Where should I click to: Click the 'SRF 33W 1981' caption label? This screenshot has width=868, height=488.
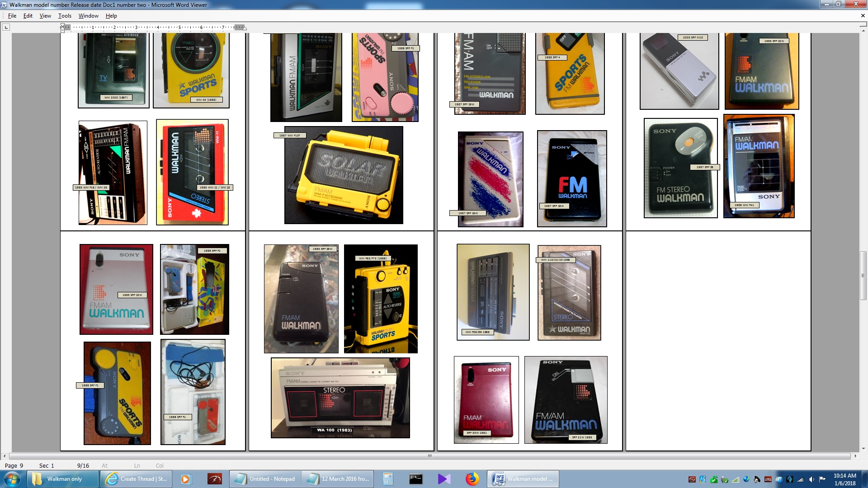[477, 433]
